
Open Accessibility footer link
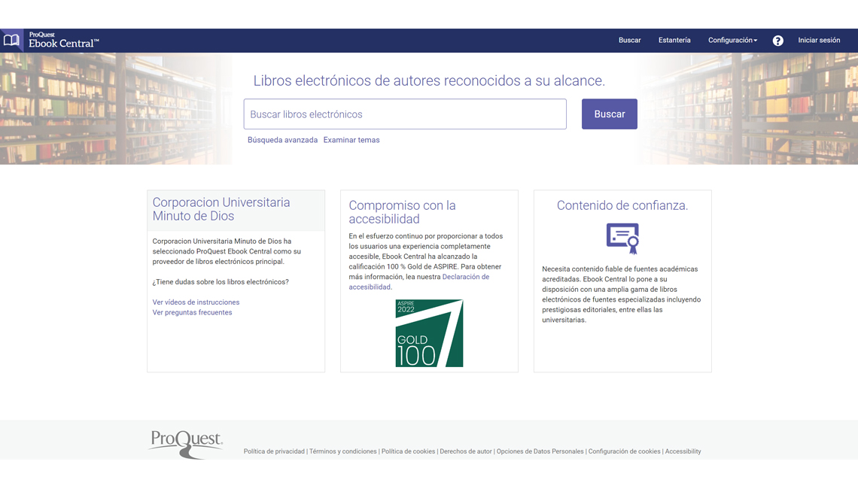click(683, 451)
